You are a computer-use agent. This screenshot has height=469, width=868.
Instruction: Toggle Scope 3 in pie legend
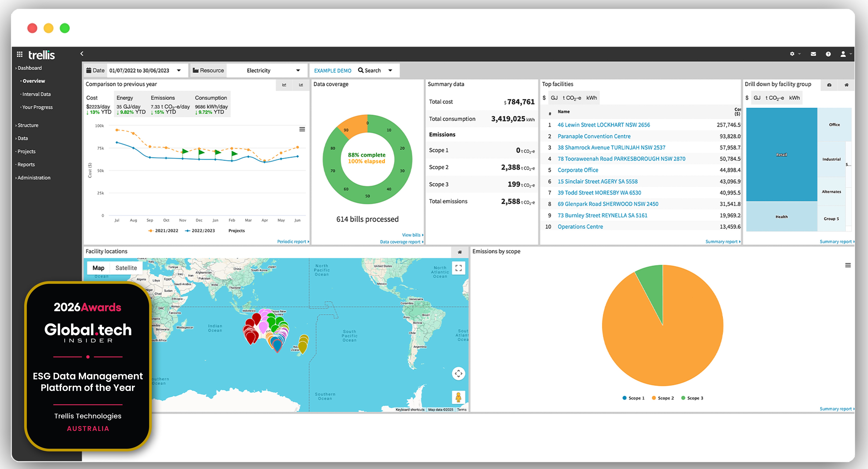coord(692,398)
